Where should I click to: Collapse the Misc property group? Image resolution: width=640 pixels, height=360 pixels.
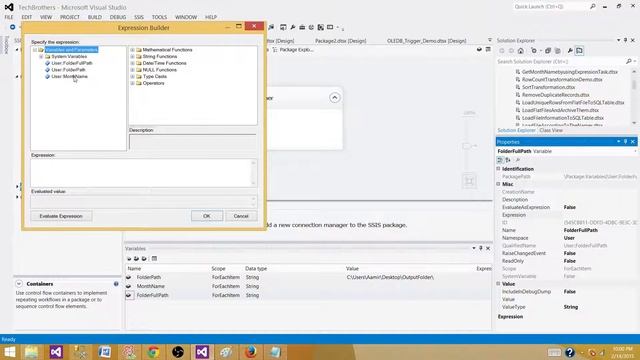498,184
